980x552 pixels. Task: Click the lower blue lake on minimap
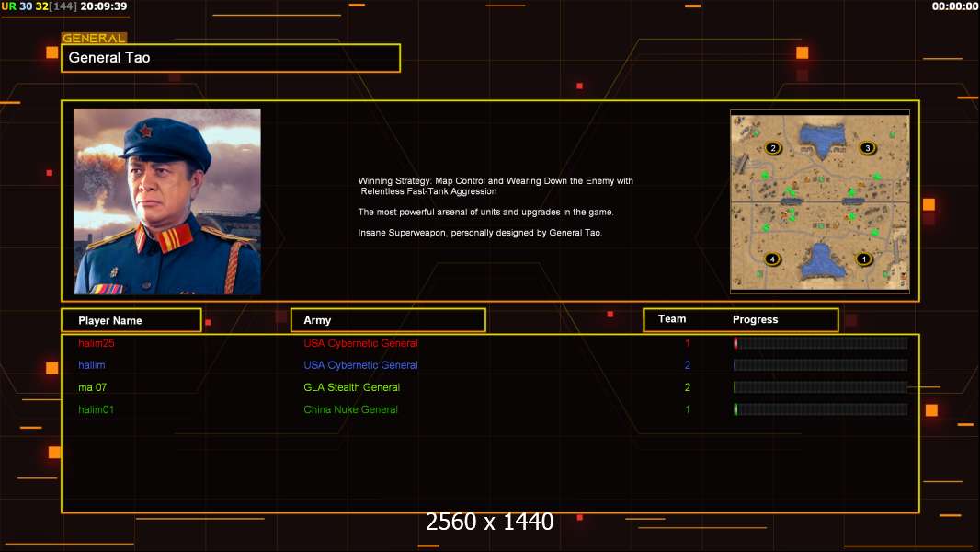(x=824, y=261)
